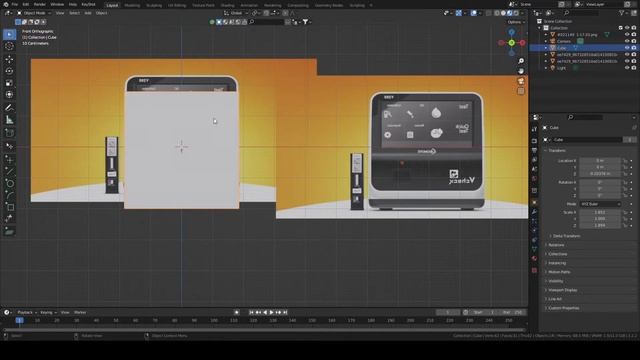Image resolution: width=640 pixels, height=360 pixels.
Task: Toggle camera view icon in viewport
Action: point(521,81)
